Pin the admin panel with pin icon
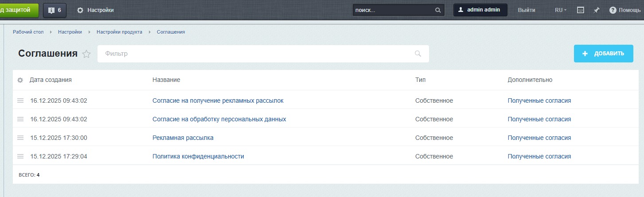Image resolution: width=644 pixels, height=197 pixels. pos(597,10)
